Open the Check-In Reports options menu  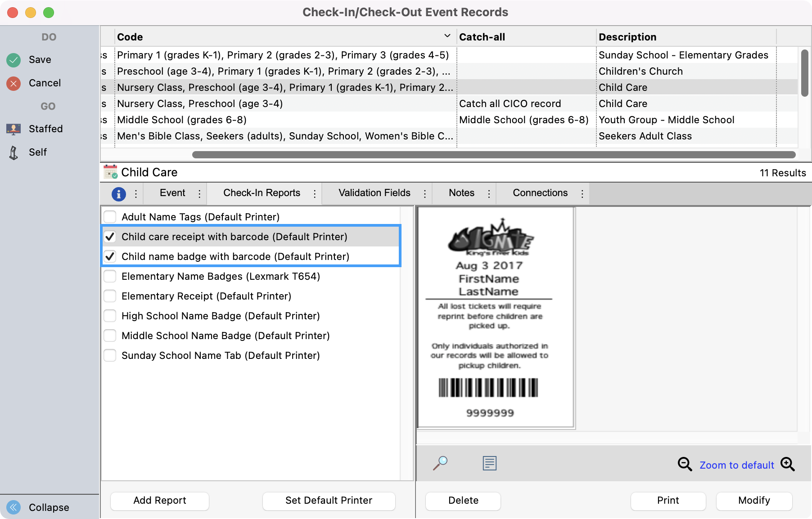click(x=315, y=193)
